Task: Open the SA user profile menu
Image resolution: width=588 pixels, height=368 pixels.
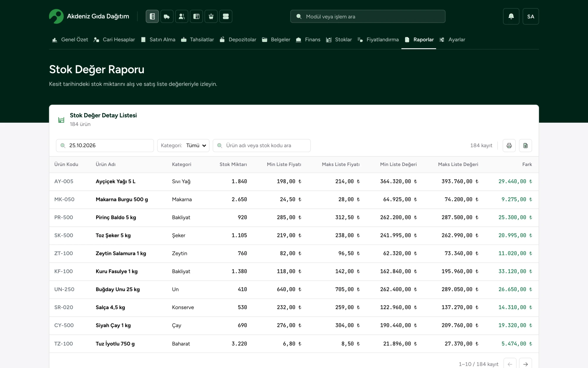Action: 531,16
